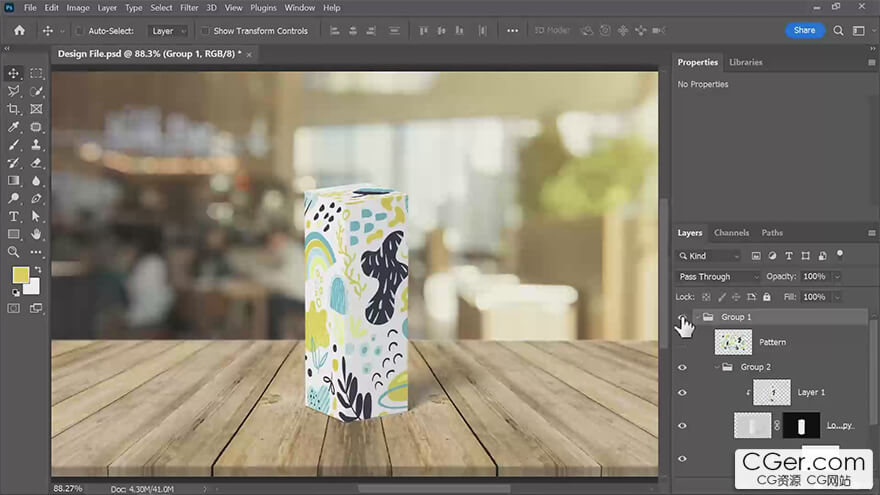The image size is (880, 495).
Task: Click the Share button
Action: pyautogui.click(x=804, y=30)
